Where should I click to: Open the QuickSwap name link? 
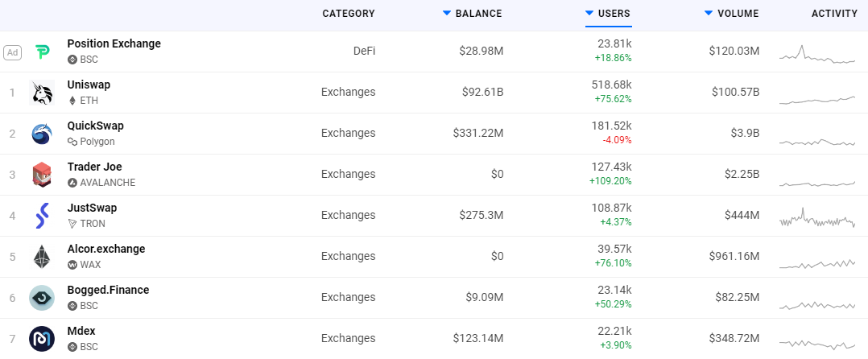(95, 126)
